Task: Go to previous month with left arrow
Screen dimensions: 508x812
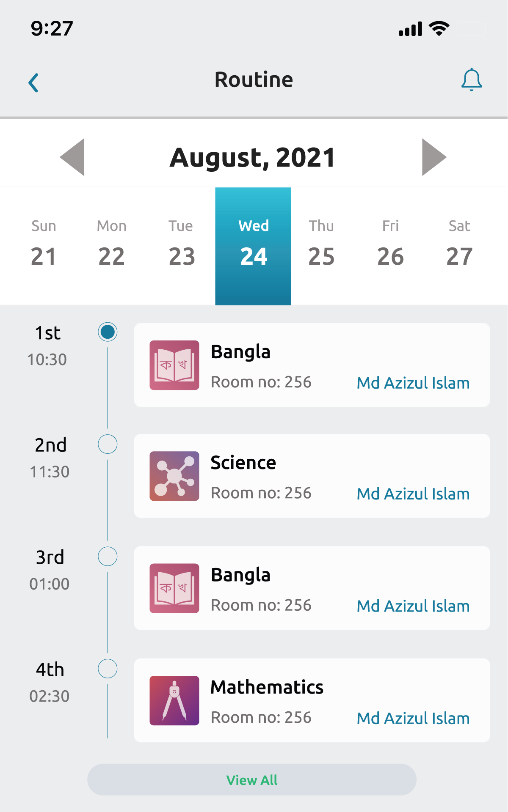Action: click(72, 157)
